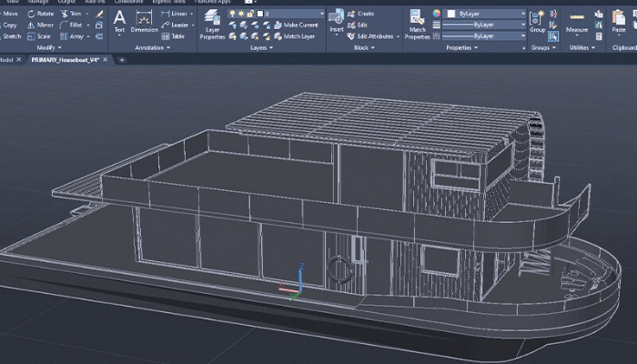Toggle layer 0 on/off light bulb
The image size is (637, 364).
[x=232, y=14]
